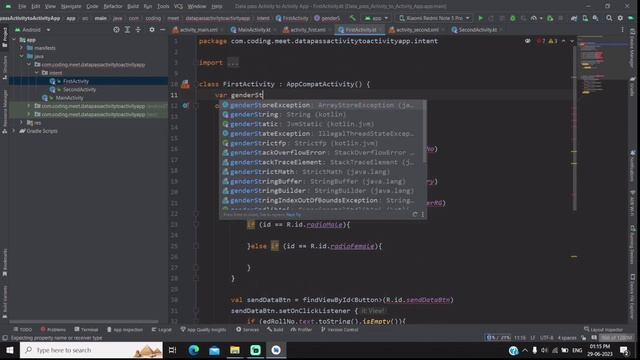
Task: Open the File menu
Action: (x=22, y=6)
